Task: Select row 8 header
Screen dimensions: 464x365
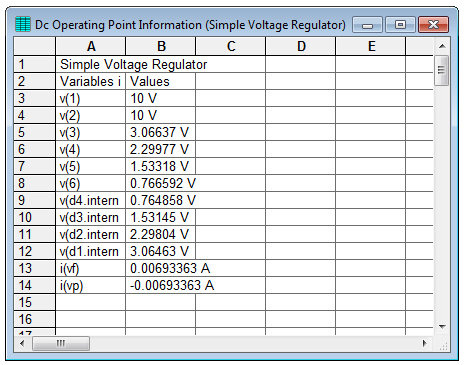Action: click(x=34, y=183)
